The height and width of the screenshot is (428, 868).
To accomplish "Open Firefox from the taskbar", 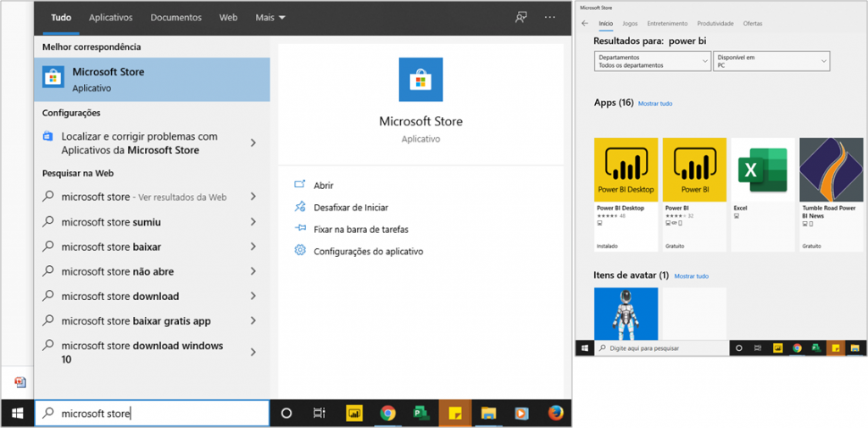I will (555, 413).
